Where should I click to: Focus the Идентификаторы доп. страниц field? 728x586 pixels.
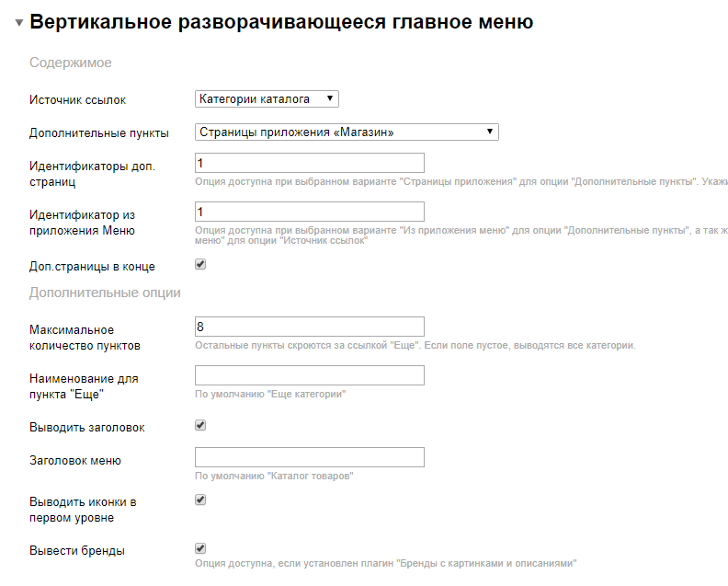(x=309, y=163)
